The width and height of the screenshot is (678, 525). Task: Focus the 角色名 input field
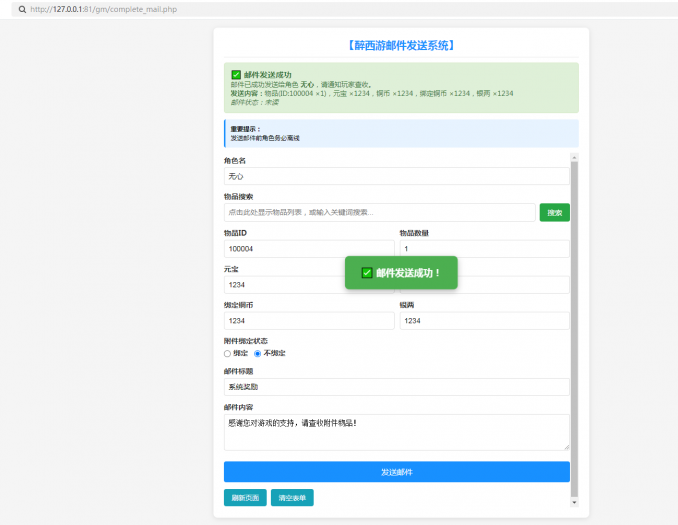coord(396,176)
